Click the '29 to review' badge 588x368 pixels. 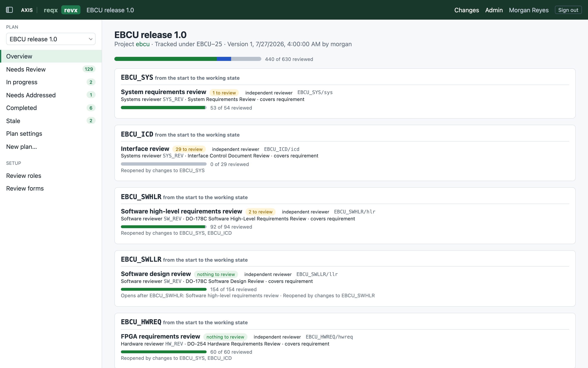click(189, 149)
